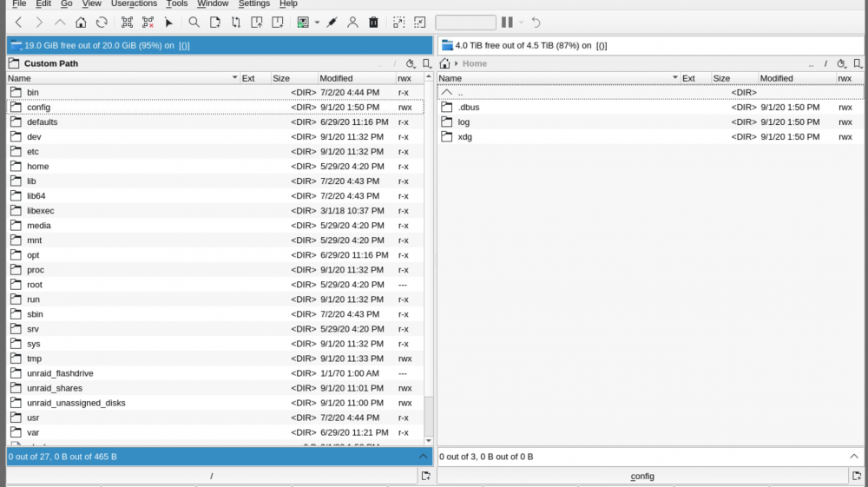Click the synchronize arrows toolbar icon
Viewport: 868px width, 487px height.
tap(236, 23)
